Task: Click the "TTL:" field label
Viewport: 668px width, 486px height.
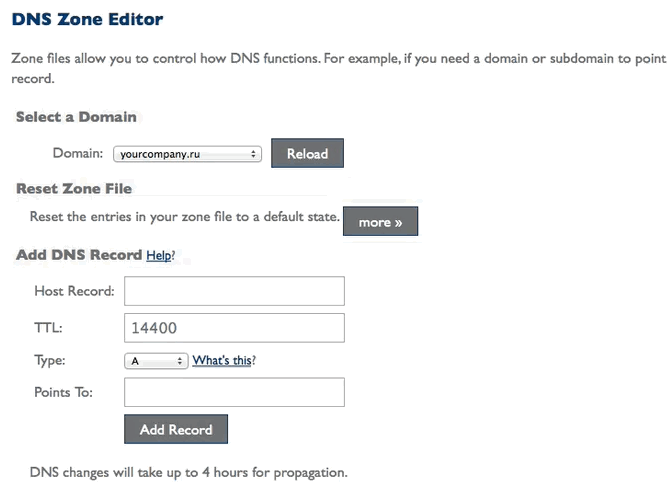Action: point(47,328)
